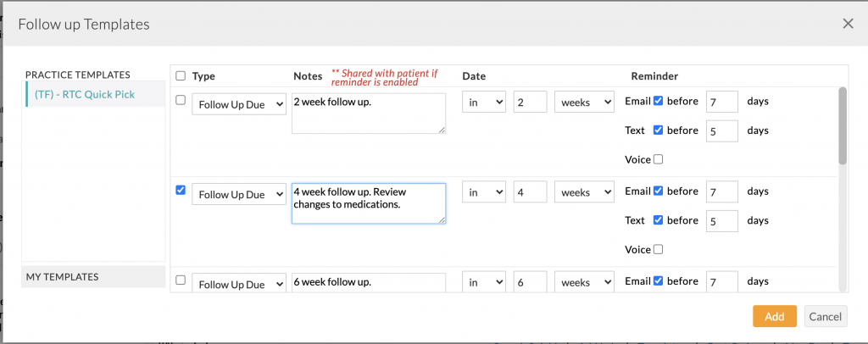Enable Voice reminder for 4 week follow up
Image resolution: width=868 pixels, height=344 pixels.
(659, 249)
